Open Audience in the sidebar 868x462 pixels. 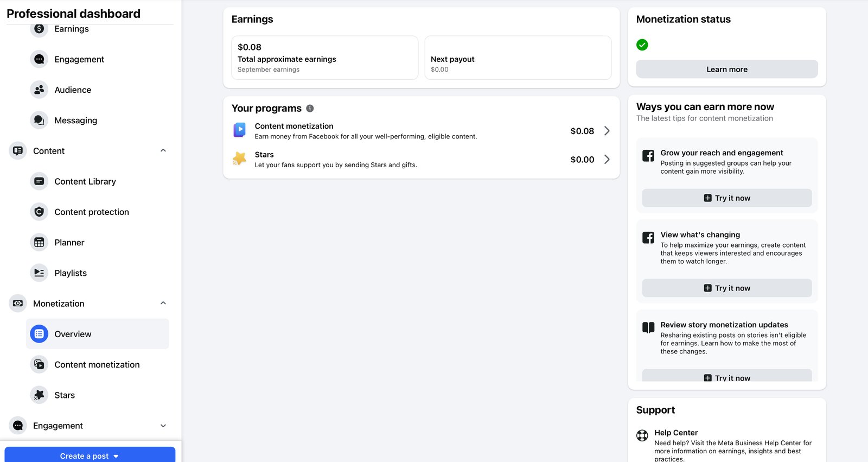coord(98,90)
